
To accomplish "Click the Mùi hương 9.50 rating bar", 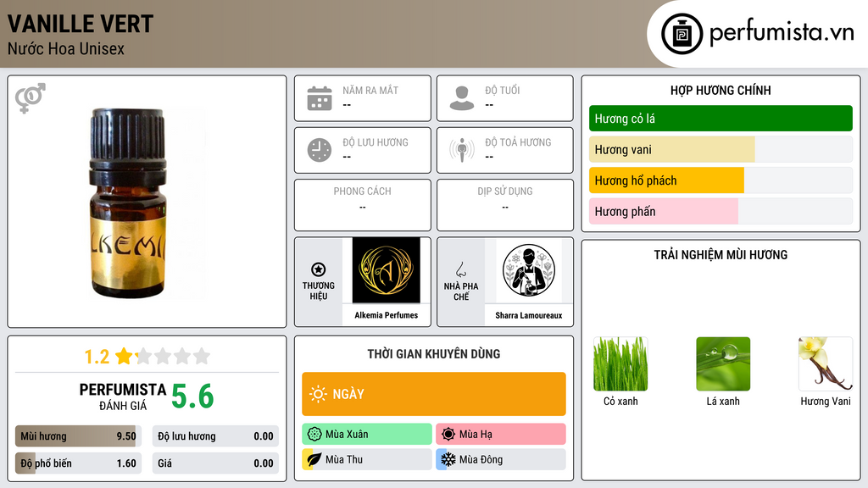I will pyautogui.click(x=79, y=436).
